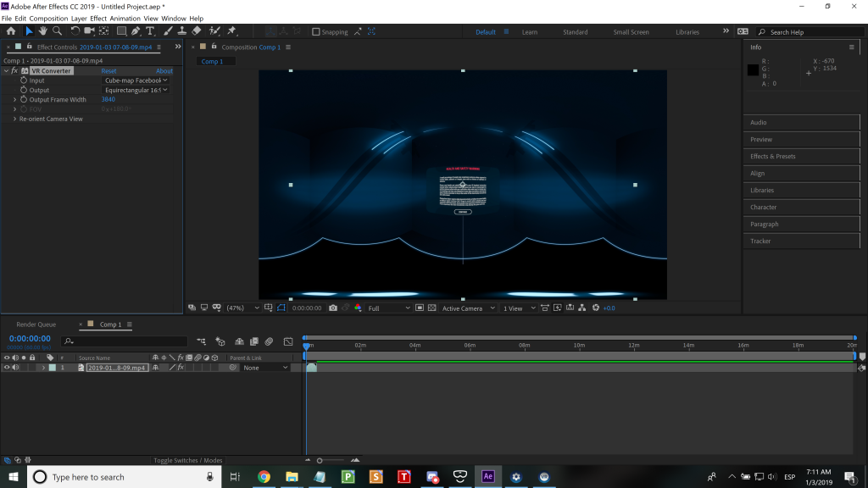Image resolution: width=868 pixels, height=488 pixels.
Task: Select the Clone Stamp tool
Action: [182, 31]
